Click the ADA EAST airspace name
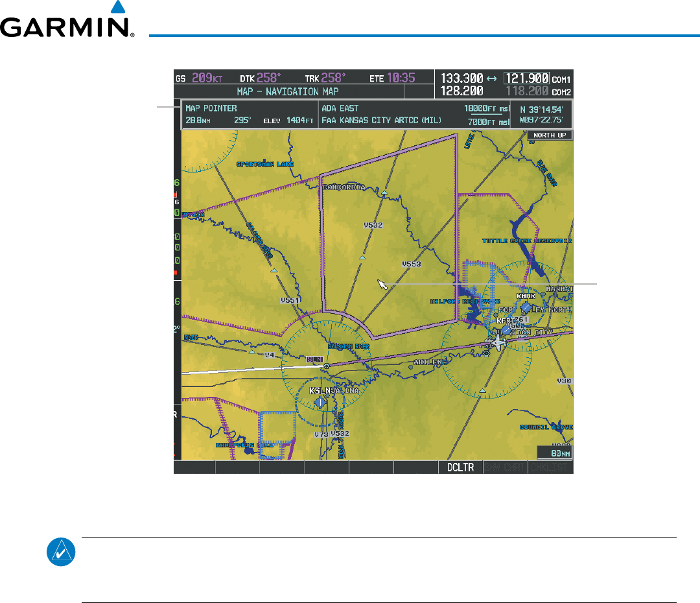Viewport: 700px width, 603px height. [340, 108]
